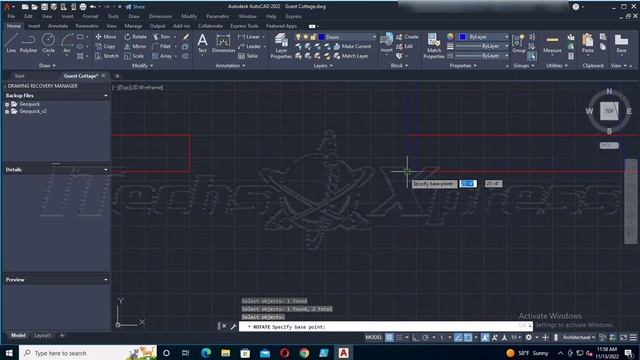This screenshot has height=360, width=640.
Task: Switch to the Annotate ribbon tab
Action: click(x=58, y=26)
